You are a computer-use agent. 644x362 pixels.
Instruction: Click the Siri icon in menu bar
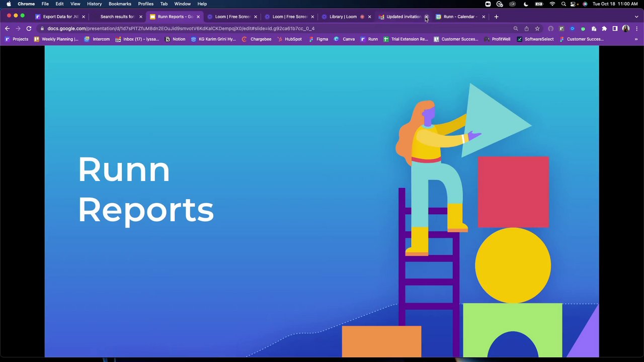tap(585, 4)
